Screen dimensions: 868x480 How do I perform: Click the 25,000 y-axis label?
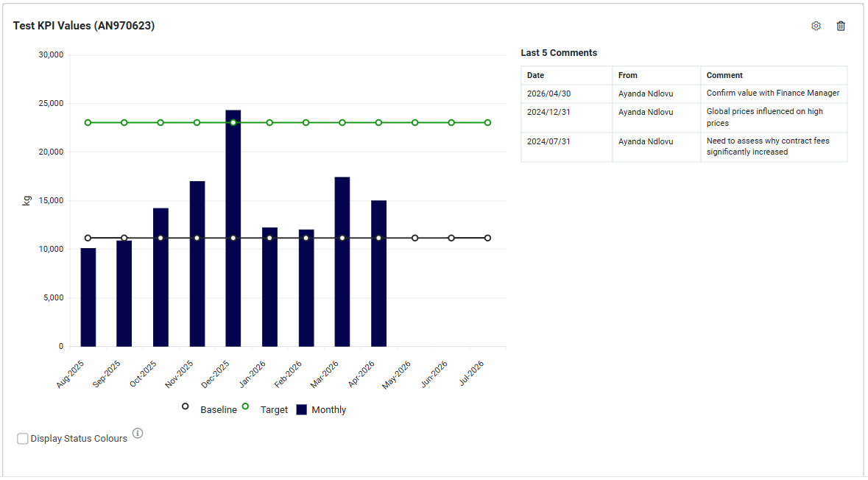[x=51, y=104]
